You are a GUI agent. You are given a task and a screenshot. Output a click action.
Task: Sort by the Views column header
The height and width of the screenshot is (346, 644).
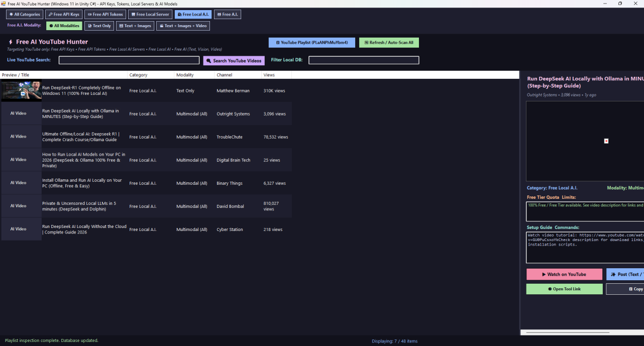click(276, 75)
